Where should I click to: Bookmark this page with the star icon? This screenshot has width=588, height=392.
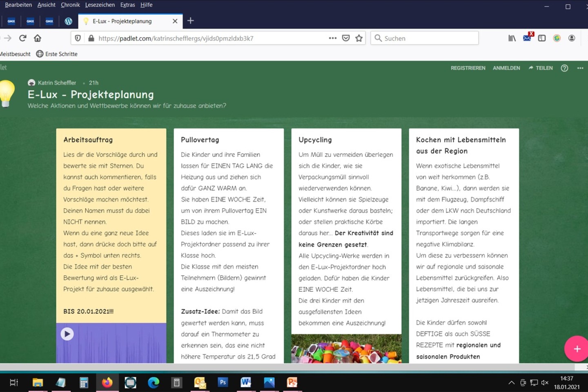tap(359, 38)
